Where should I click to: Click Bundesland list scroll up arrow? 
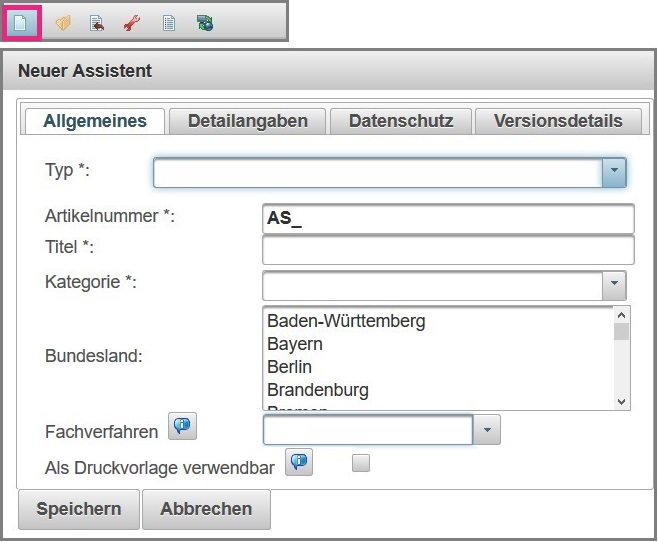point(621,315)
